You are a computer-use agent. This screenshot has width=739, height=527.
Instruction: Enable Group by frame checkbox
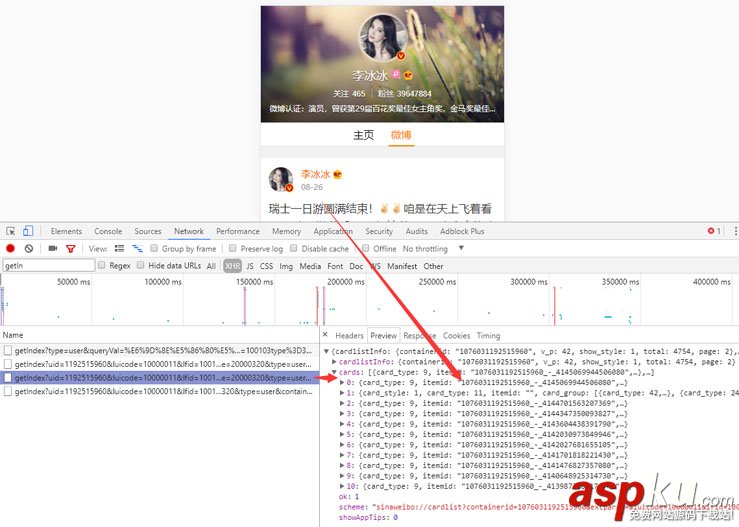(x=154, y=248)
